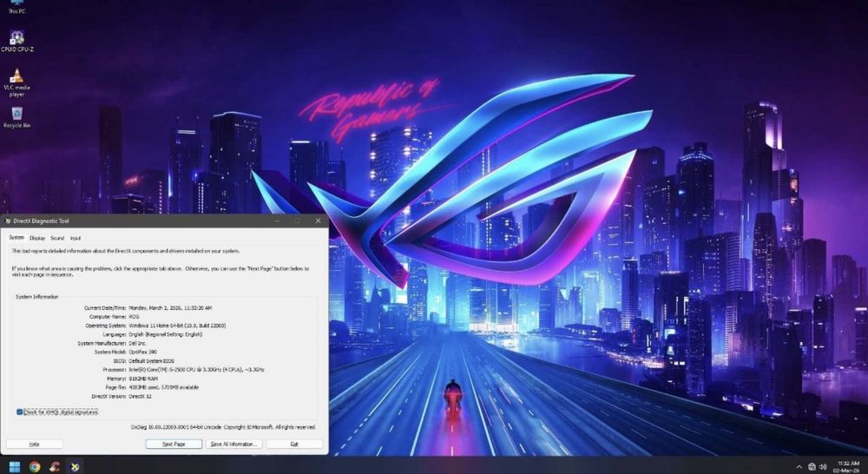Click the DxDiag version copyright line
The height and width of the screenshot is (474, 868).
(223, 427)
